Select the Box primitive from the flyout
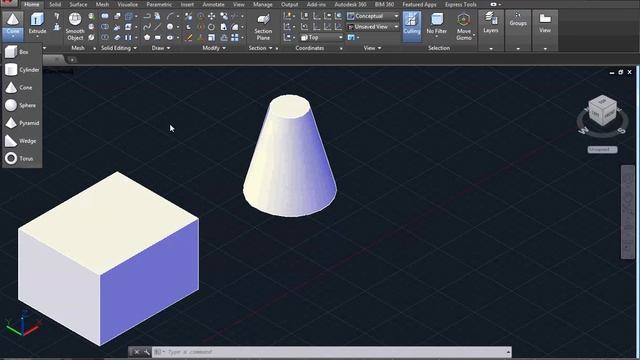The height and width of the screenshot is (360, 640). [22, 52]
